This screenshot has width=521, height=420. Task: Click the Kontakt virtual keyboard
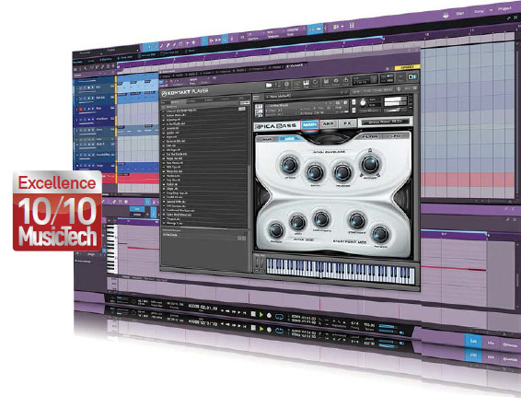point(341,271)
